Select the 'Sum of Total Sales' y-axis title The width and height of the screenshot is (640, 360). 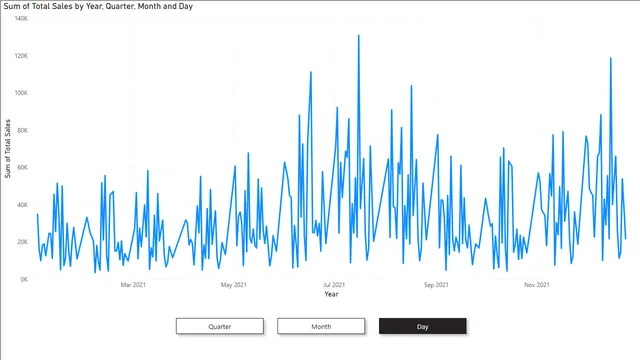[7, 149]
